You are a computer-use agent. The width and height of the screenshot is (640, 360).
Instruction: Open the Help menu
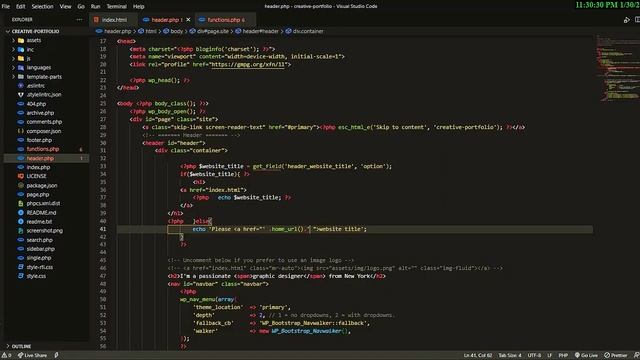pyautogui.click(x=138, y=7)
